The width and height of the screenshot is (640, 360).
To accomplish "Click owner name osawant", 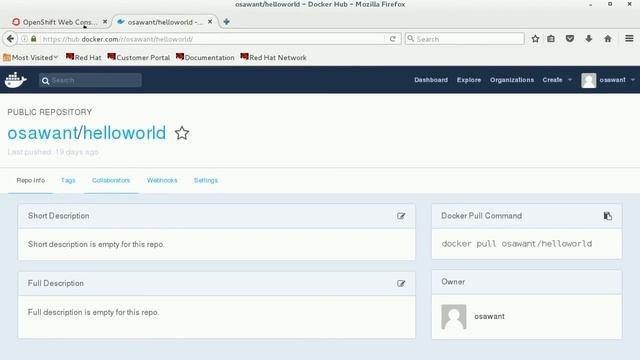I will point(489,316).
